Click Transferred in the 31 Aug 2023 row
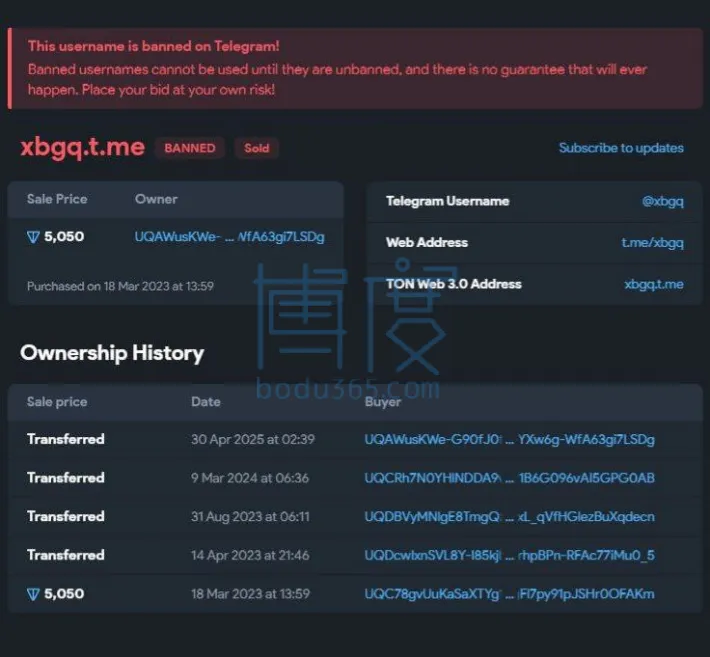The width and height of the screenshot is (710, 657). (x=66, y=517)
